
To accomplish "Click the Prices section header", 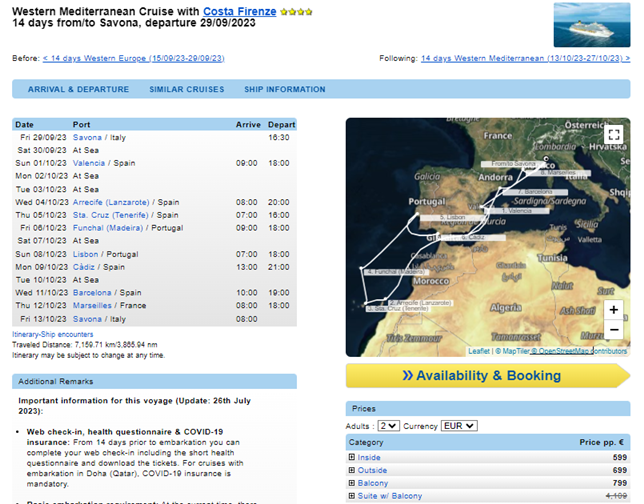I will pyautogui.click(x=488, y=408).
